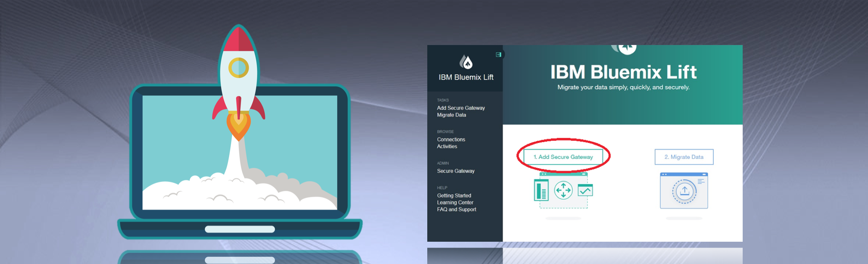Open FAQ and Support link

456,210
